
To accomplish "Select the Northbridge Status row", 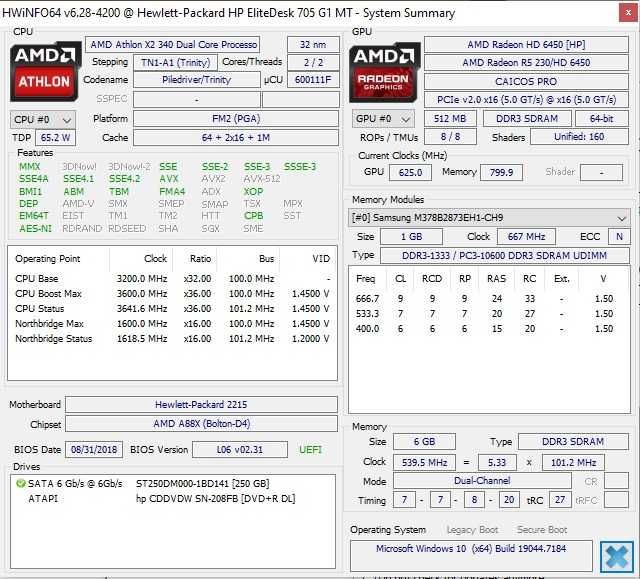I will click(x=172, y=339).
